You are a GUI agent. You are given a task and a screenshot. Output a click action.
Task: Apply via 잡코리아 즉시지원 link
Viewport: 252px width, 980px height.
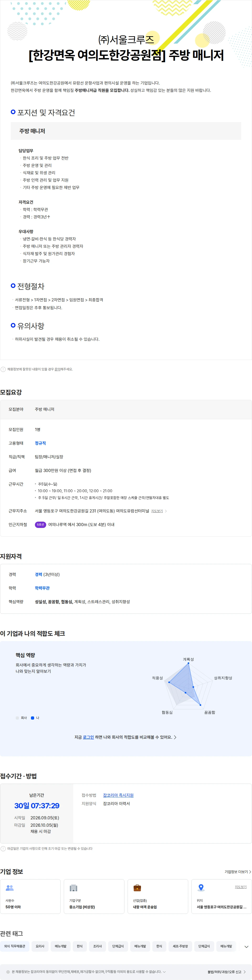[x=118, y=795]
